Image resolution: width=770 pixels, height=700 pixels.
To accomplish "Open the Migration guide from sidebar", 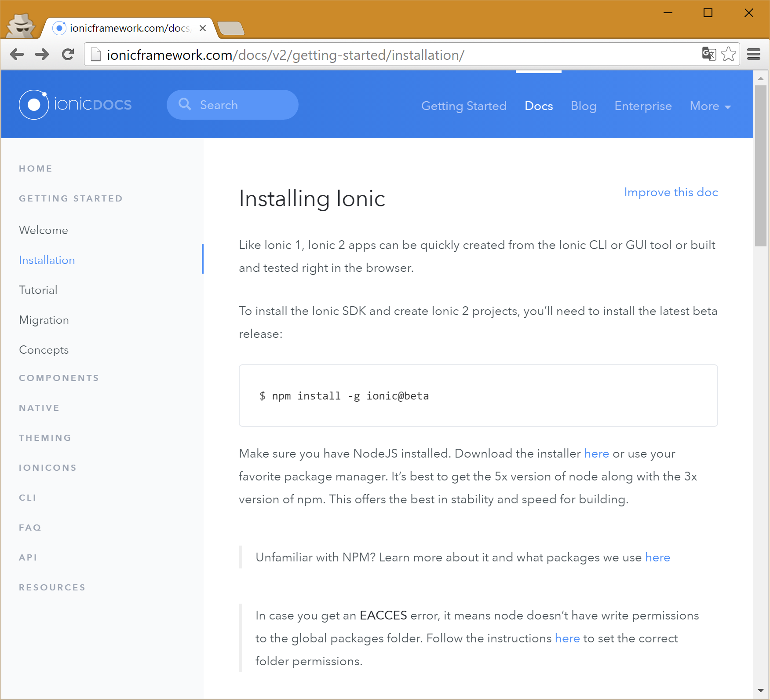I will (44, 320).
